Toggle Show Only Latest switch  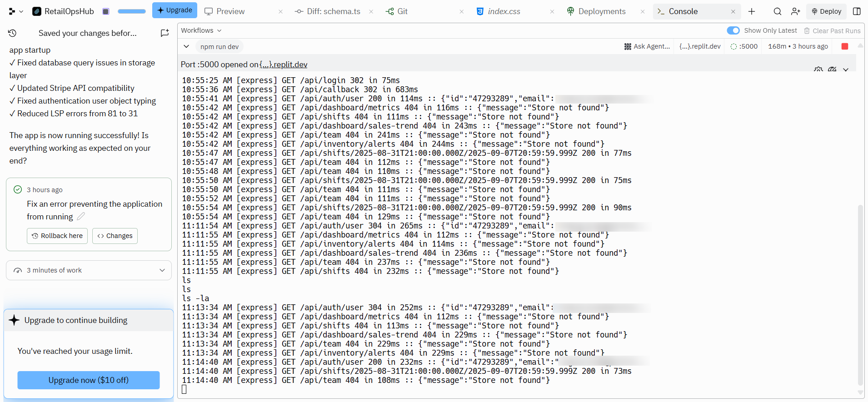click(733, 30)
